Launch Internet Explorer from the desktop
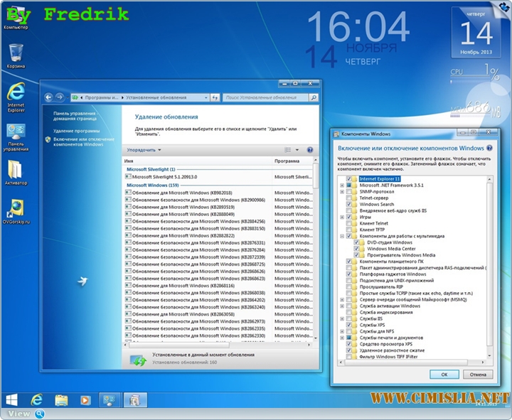The image size is (512, 420). [x=16, y=97]
